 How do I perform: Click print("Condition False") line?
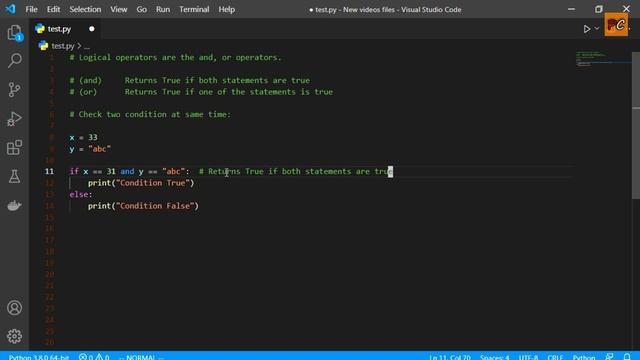143,206
